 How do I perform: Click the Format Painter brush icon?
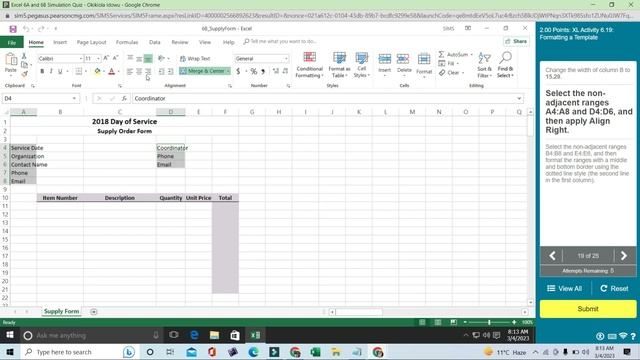pos(24,73)
